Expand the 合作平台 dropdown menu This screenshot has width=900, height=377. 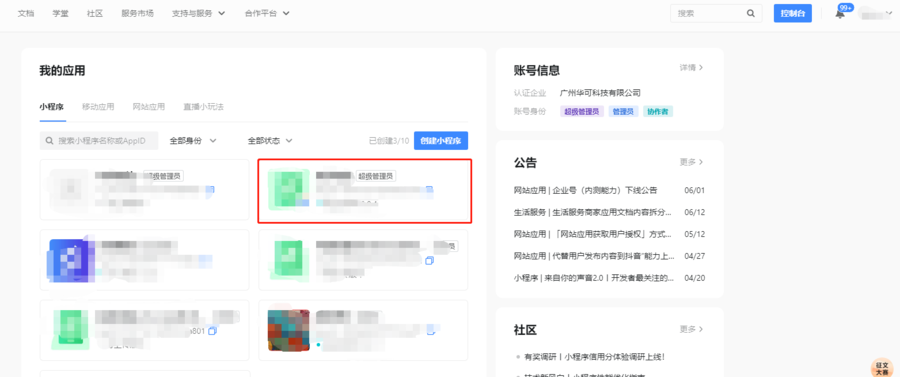[267, 13]
